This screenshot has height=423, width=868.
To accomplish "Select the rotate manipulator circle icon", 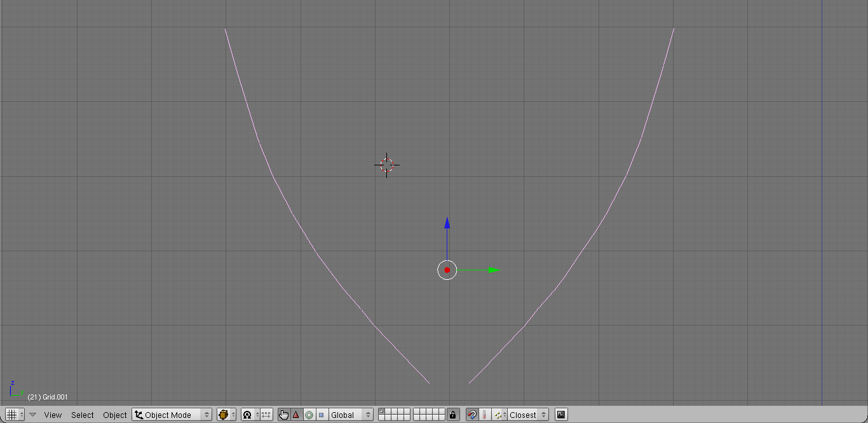I will pos(309,415).
